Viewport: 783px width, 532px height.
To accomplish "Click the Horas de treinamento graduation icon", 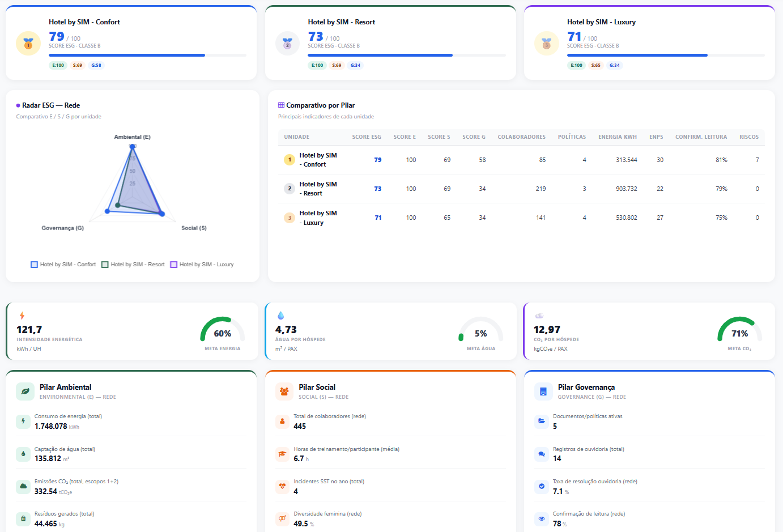I will (x=282, y=454).
